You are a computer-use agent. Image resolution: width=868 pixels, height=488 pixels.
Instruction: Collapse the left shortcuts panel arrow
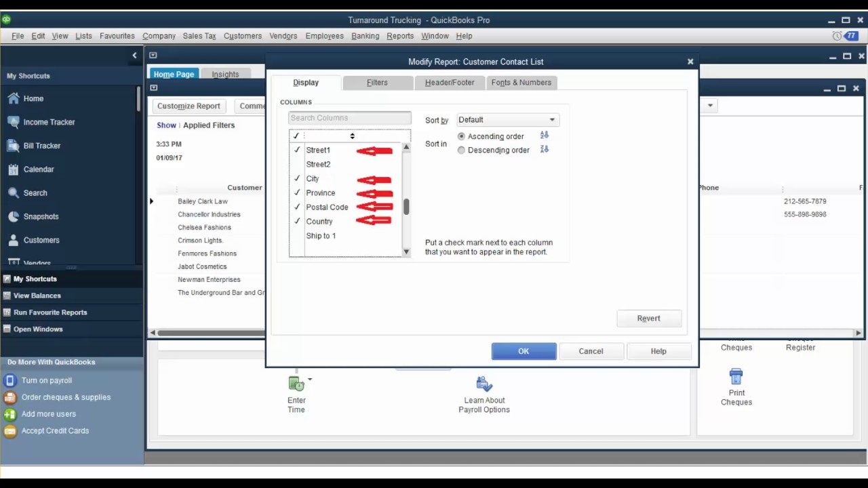coord(134,56)
